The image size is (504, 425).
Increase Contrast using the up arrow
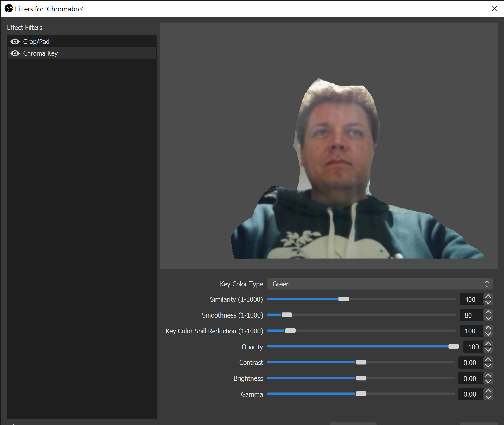pyautogui.click(x=488, y=359)
